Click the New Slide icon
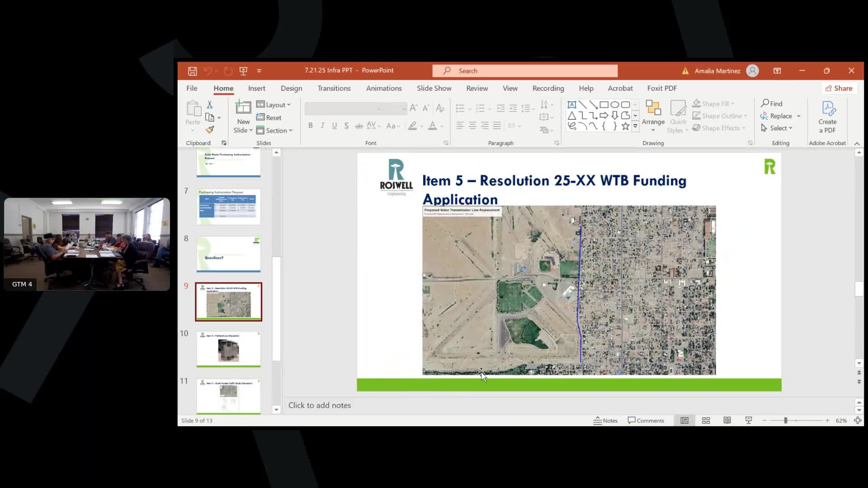The image size is (868, 488). click(x=243, y=108)
